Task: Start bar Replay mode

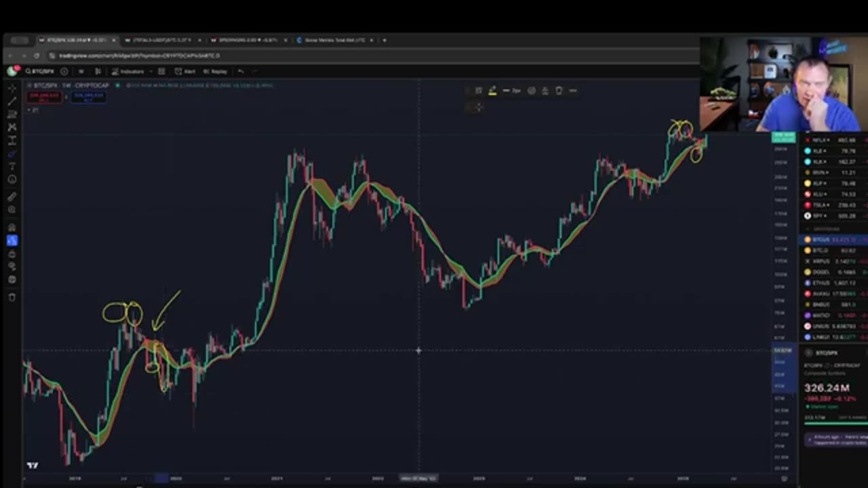Action: point(215,71)
